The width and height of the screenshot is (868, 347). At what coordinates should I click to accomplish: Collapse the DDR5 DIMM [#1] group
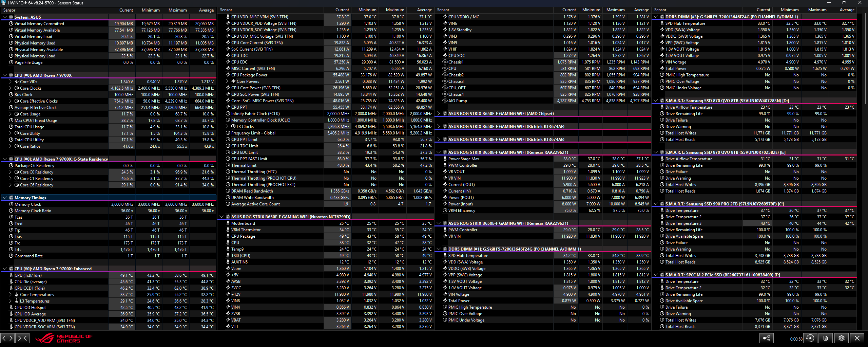[x=439, y=249]
